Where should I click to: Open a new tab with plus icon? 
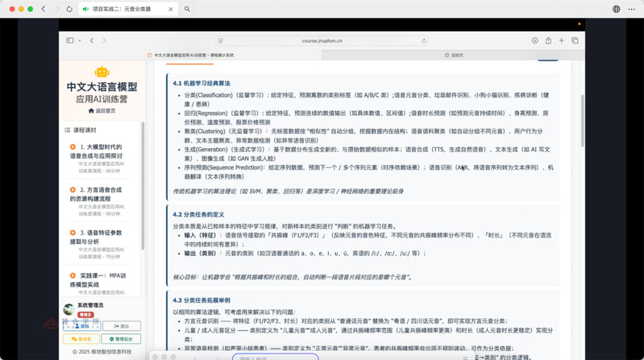[x=562, y=39]
